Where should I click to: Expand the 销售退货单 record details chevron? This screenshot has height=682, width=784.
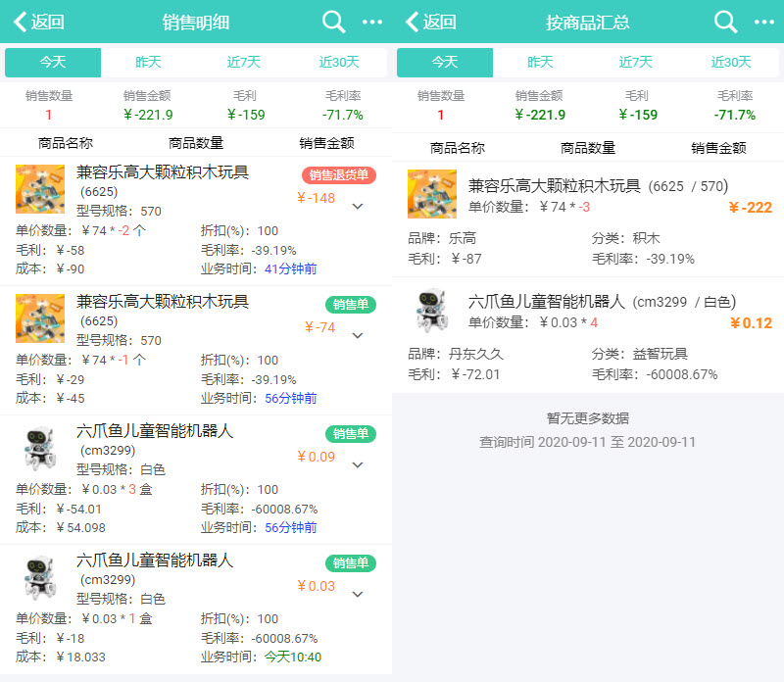coord(357,206)
